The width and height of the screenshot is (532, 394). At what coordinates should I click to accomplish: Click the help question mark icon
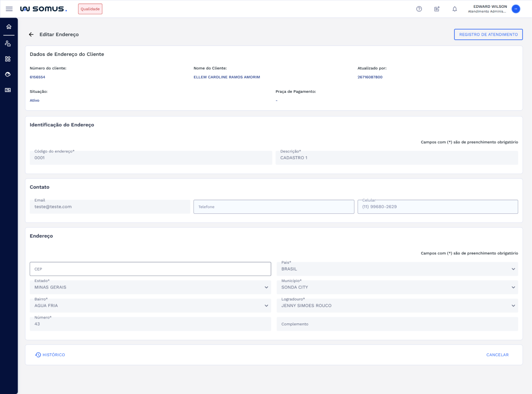click(419, 9)
